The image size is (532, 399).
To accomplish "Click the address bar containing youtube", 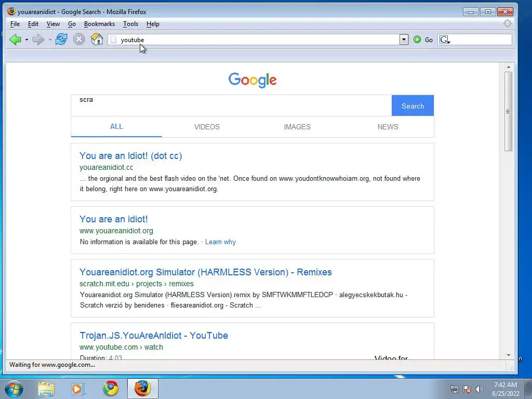I will [x=254, y=39].
